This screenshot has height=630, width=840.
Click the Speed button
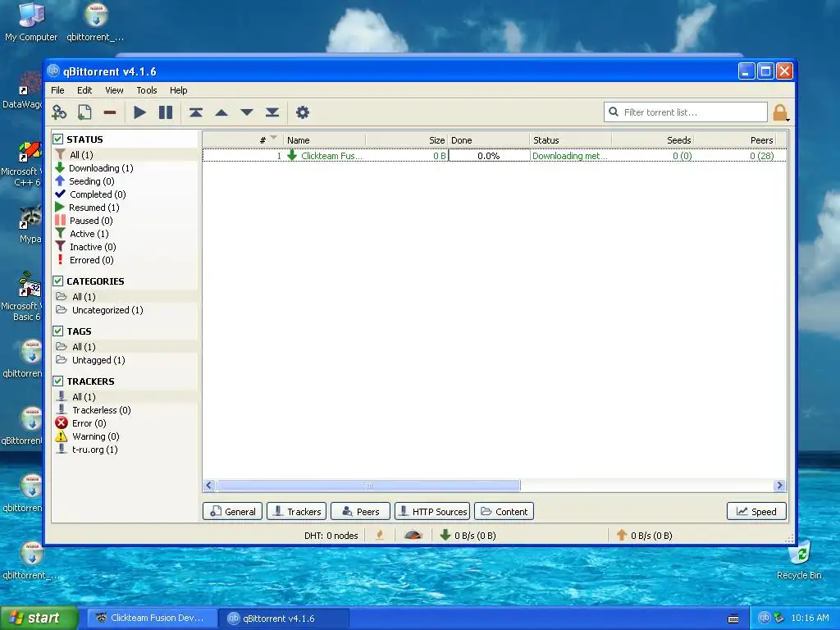(x=756, y=511)
